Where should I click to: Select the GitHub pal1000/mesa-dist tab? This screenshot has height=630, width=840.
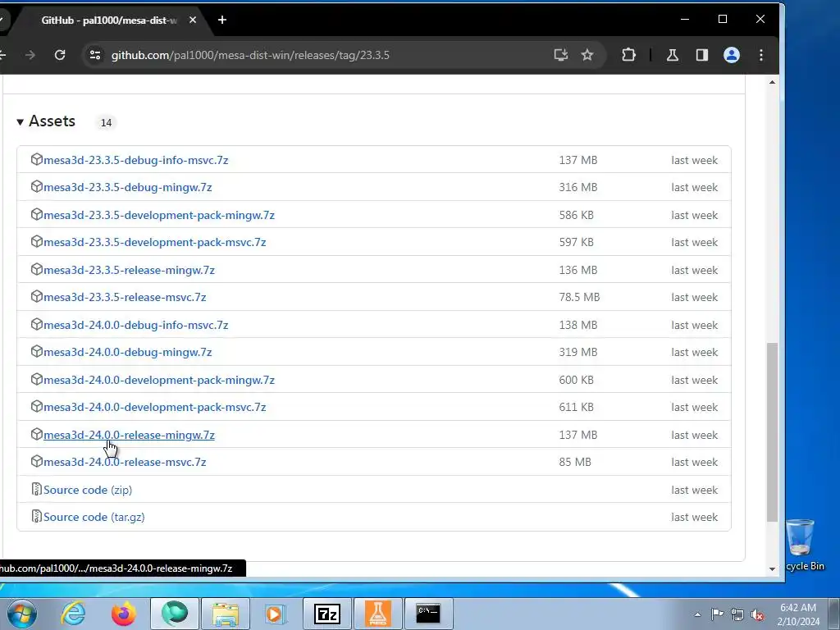109,20
